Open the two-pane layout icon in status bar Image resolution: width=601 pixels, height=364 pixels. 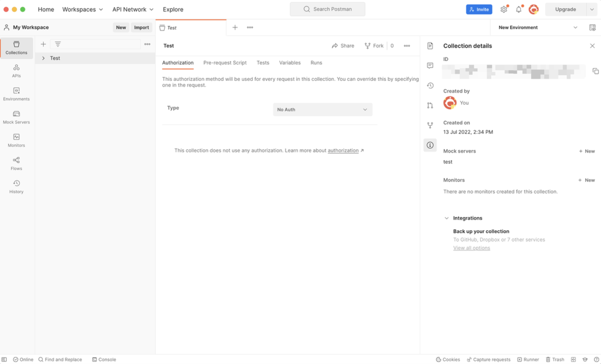574,359
